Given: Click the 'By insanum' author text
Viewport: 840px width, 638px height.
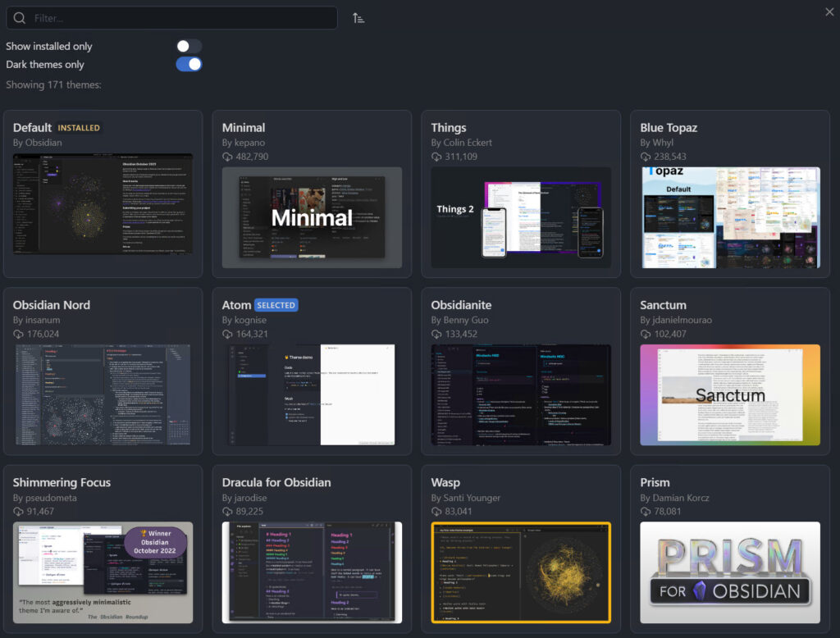Looking at the screenshot, I should [x=36, y=320].
